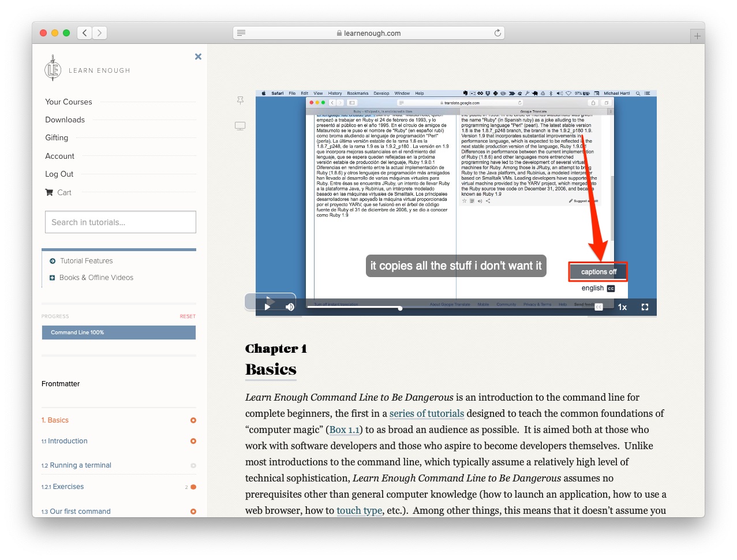This screenshot has height=560, width=737.
Task: Click RESET next to Progress
Action: (188, 316)
